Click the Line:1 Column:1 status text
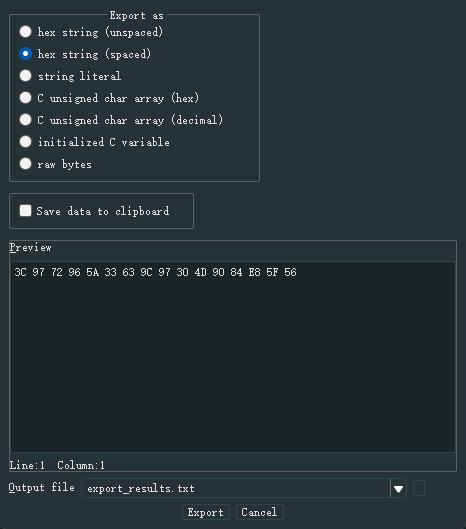The height and width of the screenshot is (529, 466). pos(57,466)
